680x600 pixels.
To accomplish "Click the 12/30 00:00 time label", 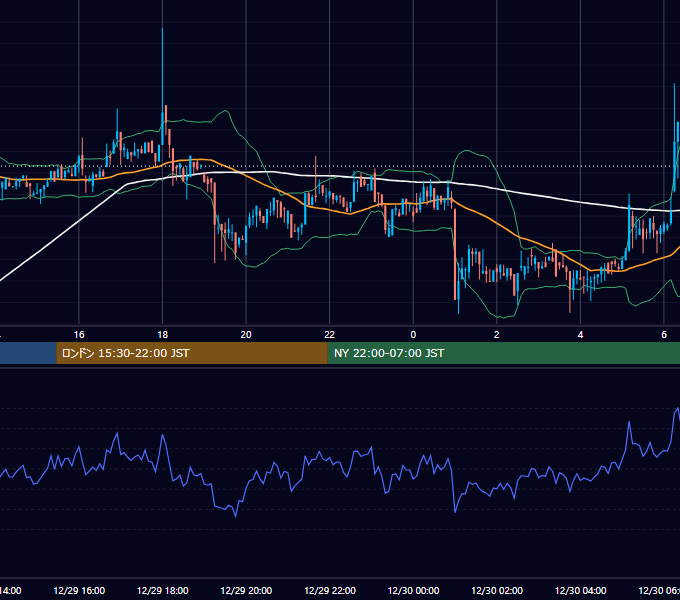I will coord(413,590).
